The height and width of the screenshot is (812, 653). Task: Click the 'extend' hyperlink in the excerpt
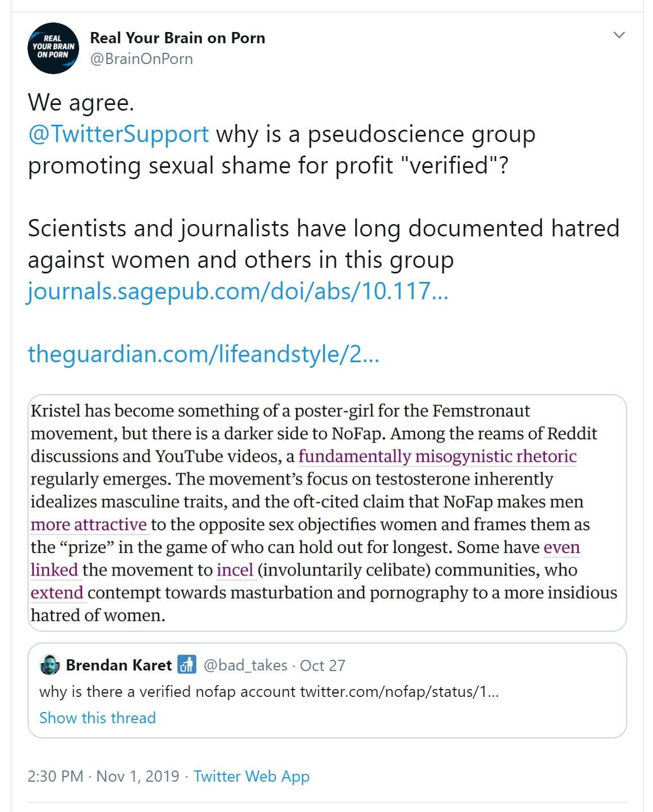point(57,593)
